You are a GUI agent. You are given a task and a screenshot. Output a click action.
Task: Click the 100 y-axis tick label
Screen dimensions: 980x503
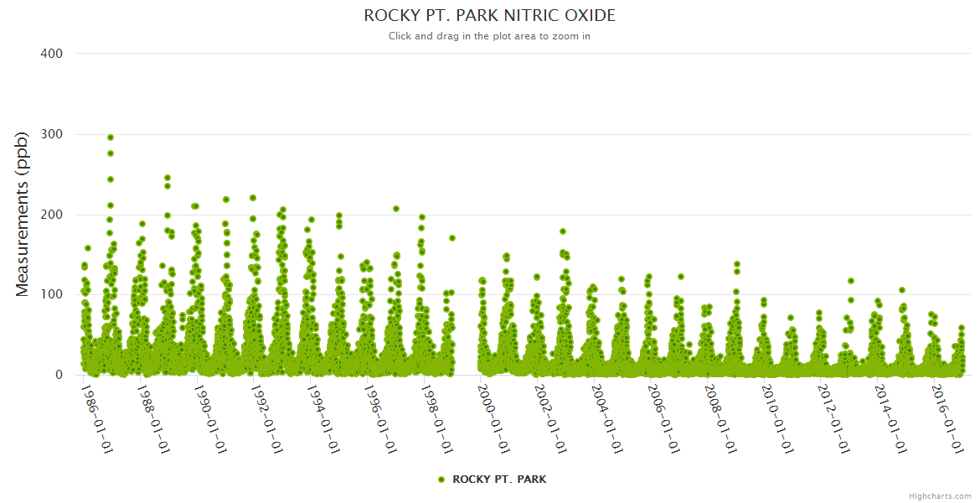click(x=52, y=295)
